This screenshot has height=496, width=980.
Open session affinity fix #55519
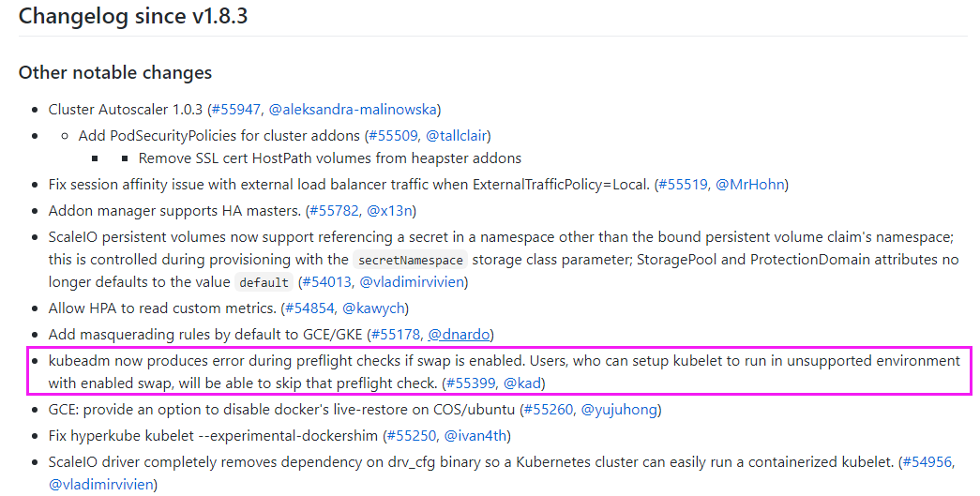pos(683,185)
